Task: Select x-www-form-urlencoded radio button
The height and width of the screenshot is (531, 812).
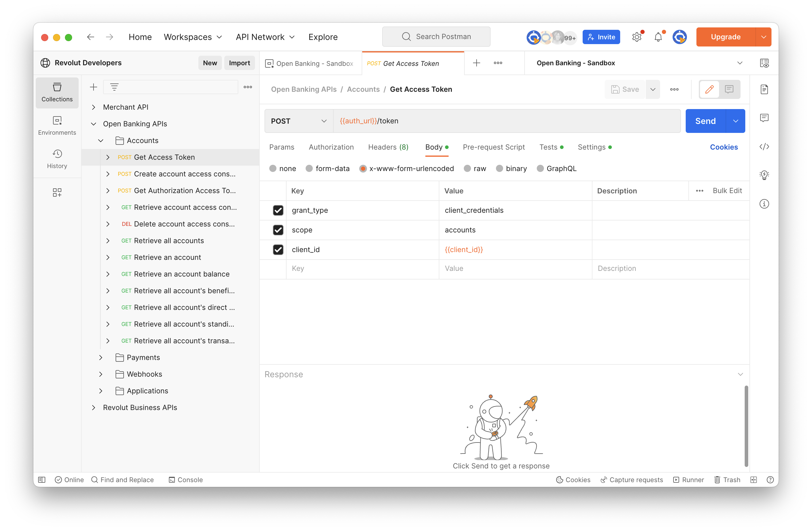Action: pyautogui.click(x=363, y=168)
